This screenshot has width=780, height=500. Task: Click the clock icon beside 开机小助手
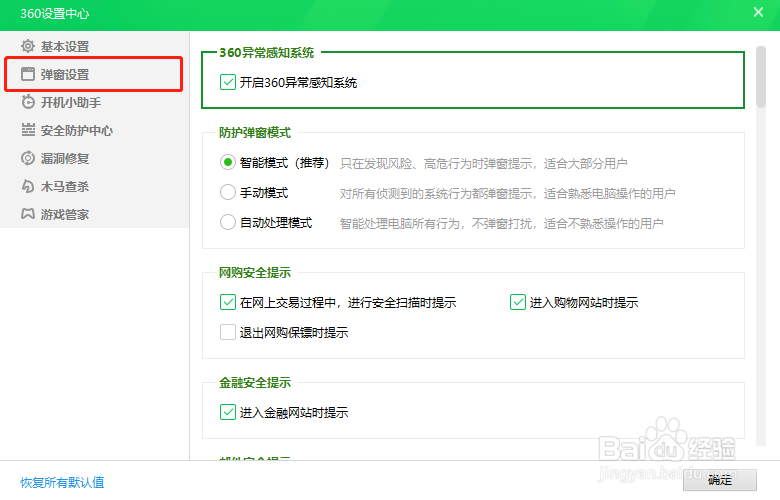(x=28, y=102)
